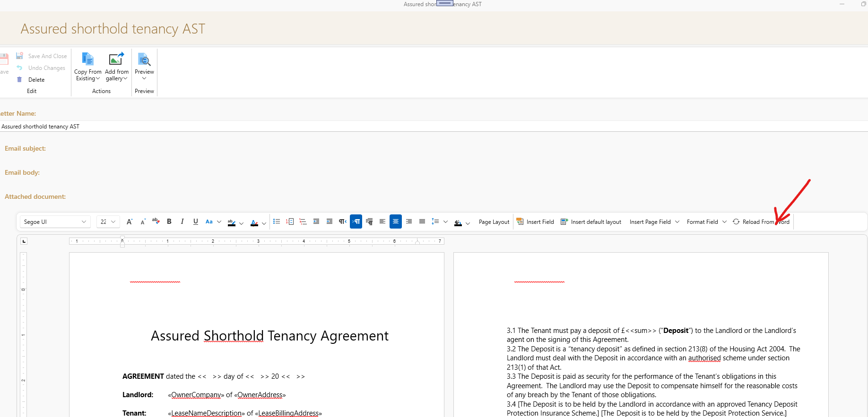Click the bold "Deposit" term in clause 3.1
The width and height of the screenshot is (868, 417).
click(676, 331)
